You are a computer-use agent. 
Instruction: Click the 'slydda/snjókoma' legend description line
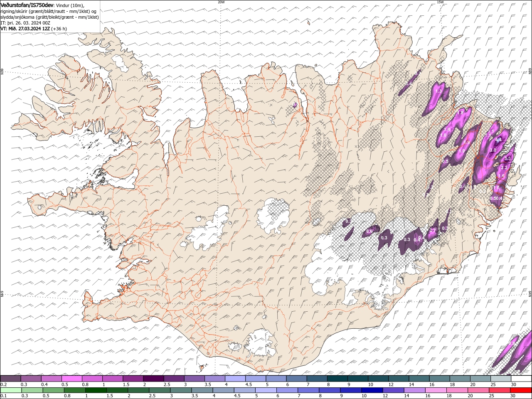(x=50, y=17)
